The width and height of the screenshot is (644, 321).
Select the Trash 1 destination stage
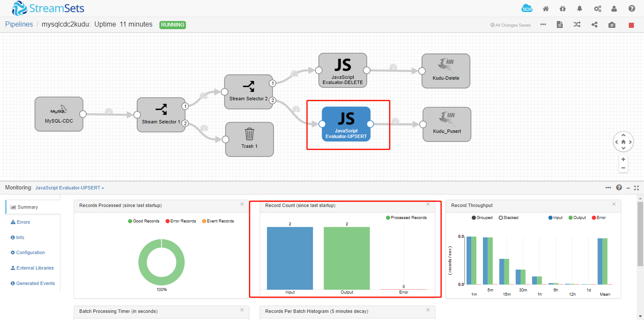tap(249, 139)
